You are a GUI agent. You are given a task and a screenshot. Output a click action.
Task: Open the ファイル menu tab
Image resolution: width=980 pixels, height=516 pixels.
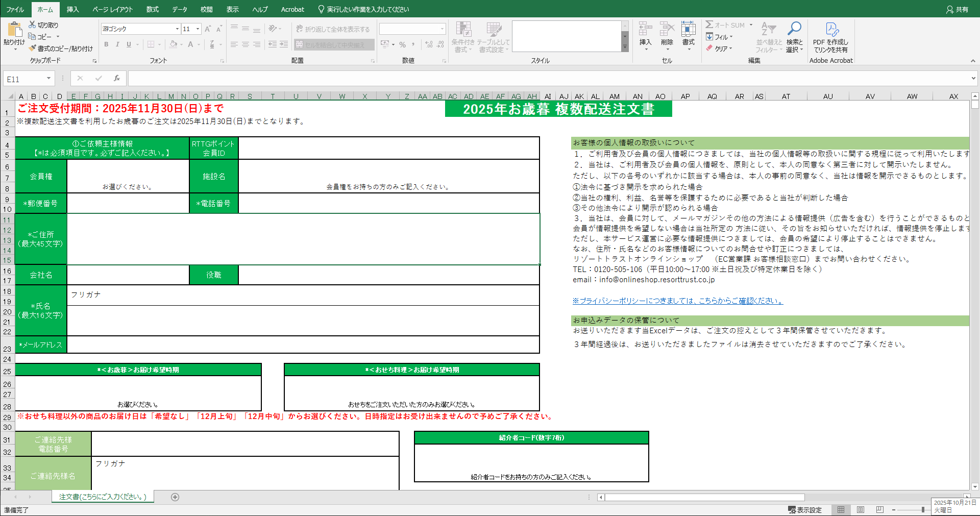click(15, 9)
